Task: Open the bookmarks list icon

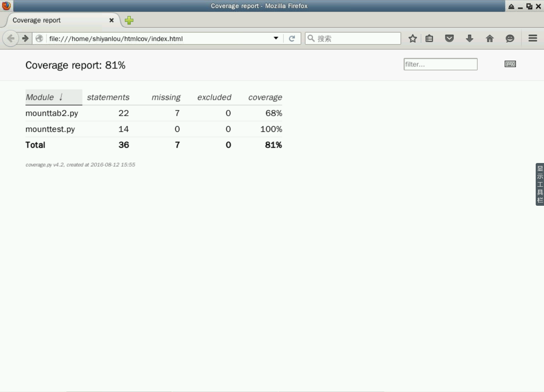Action: point(429,39)
